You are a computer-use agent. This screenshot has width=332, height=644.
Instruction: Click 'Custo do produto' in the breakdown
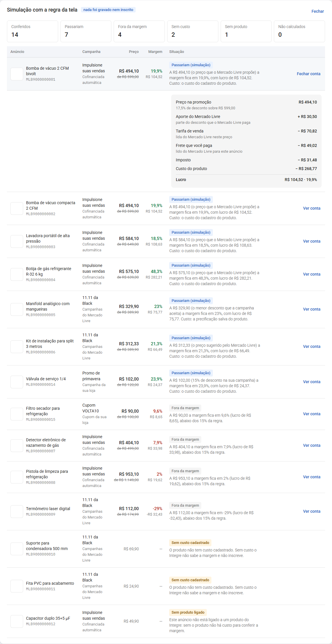(x=246, y=169)
